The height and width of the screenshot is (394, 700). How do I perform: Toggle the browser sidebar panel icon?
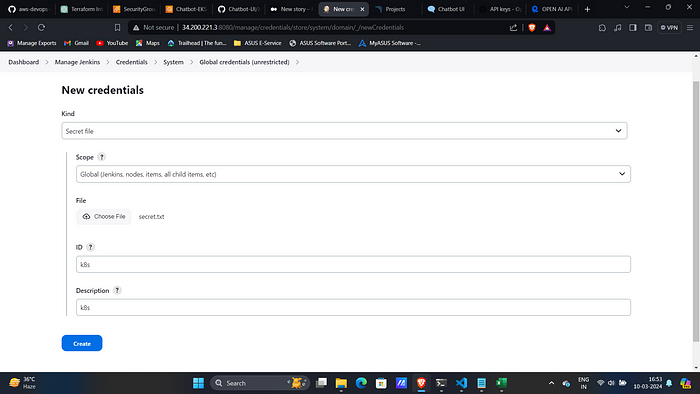point(633,28)
